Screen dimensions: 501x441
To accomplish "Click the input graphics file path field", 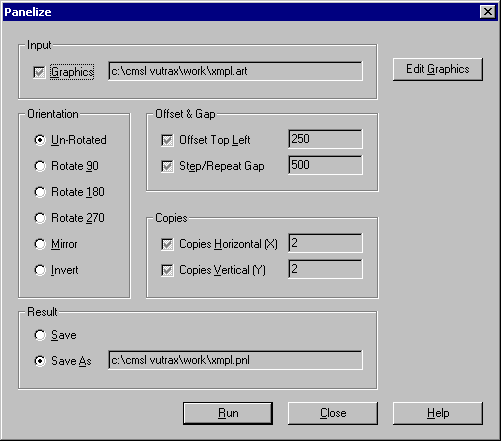I will (236, 71).
